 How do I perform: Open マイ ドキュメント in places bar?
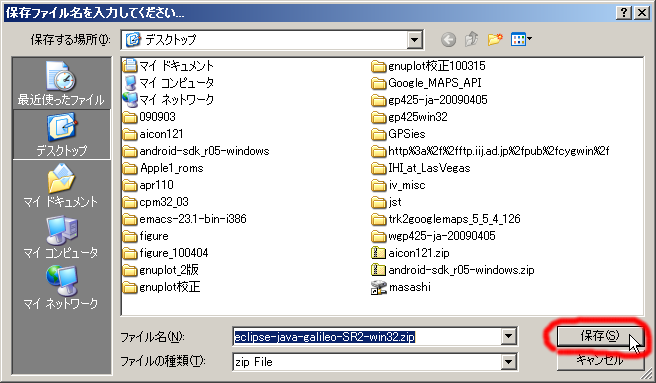click(x=61, y=185)
